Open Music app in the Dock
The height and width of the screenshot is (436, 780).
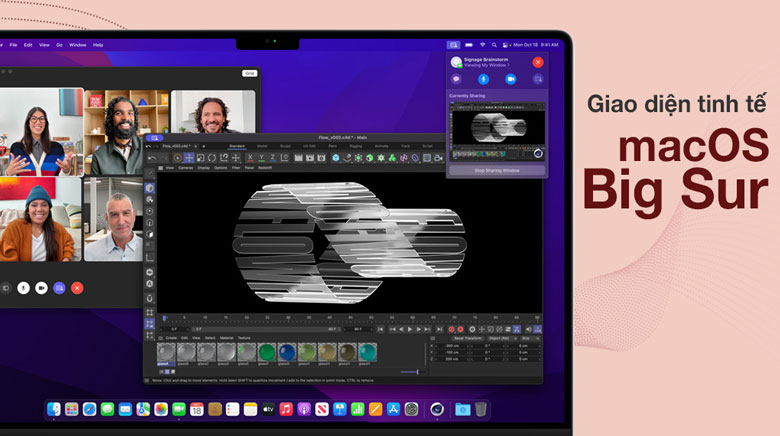click(x=286, y=409)
